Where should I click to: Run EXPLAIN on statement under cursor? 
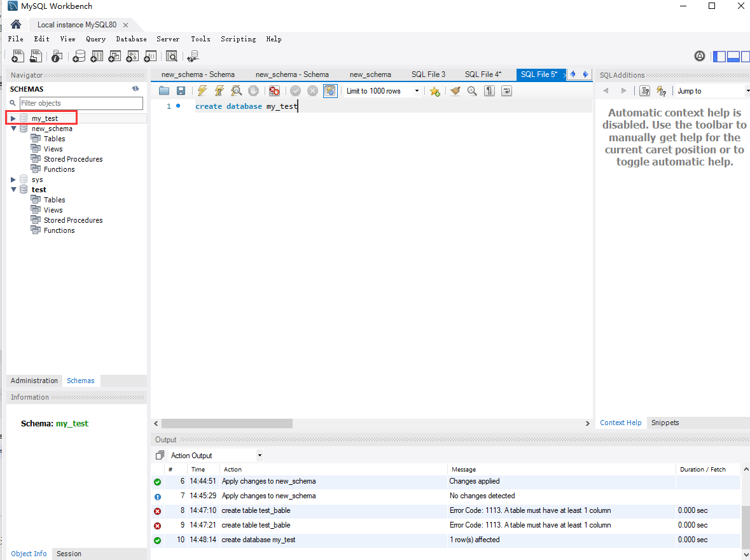pos(236,90)
